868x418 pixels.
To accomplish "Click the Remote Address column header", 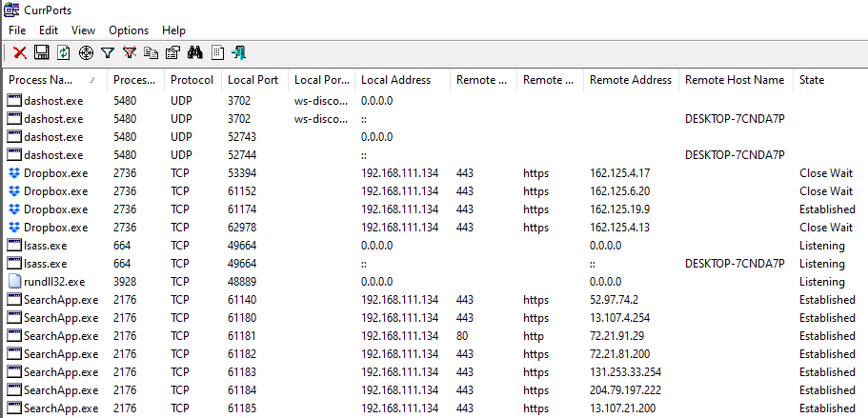I will pyautogui.click(x=630, y=80).
